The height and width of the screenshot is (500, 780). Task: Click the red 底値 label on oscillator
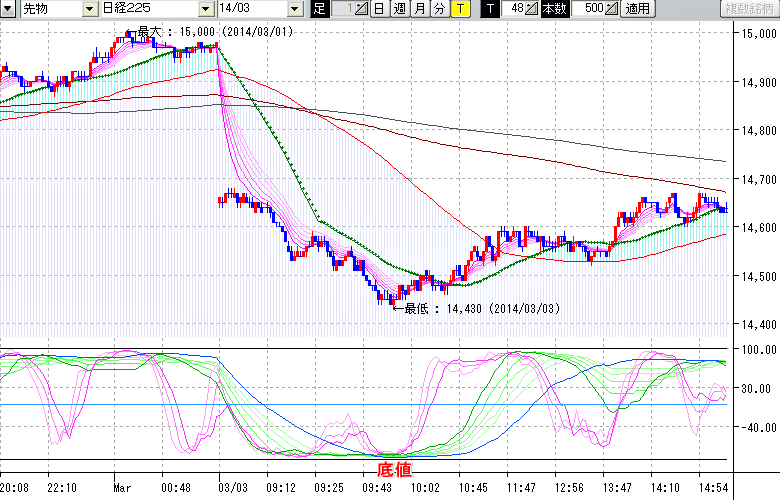(x=392, y=468)
